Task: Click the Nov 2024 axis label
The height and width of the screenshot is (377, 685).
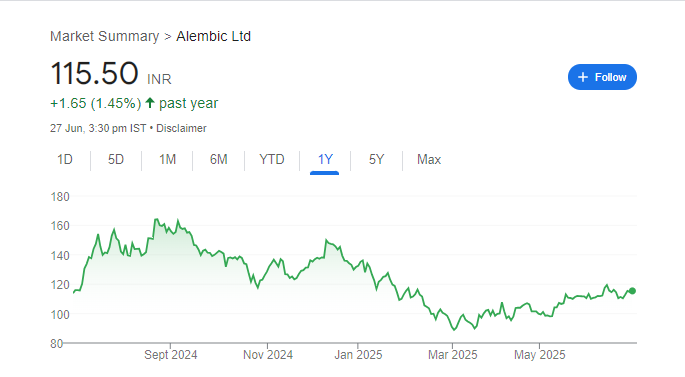Action: tap(268, 355)
